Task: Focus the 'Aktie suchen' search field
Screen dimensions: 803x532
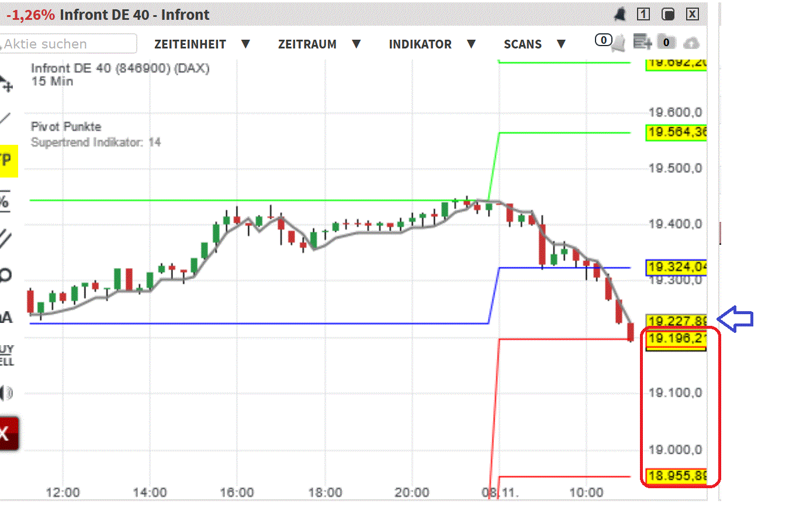Action: click(x=68, y=44)
